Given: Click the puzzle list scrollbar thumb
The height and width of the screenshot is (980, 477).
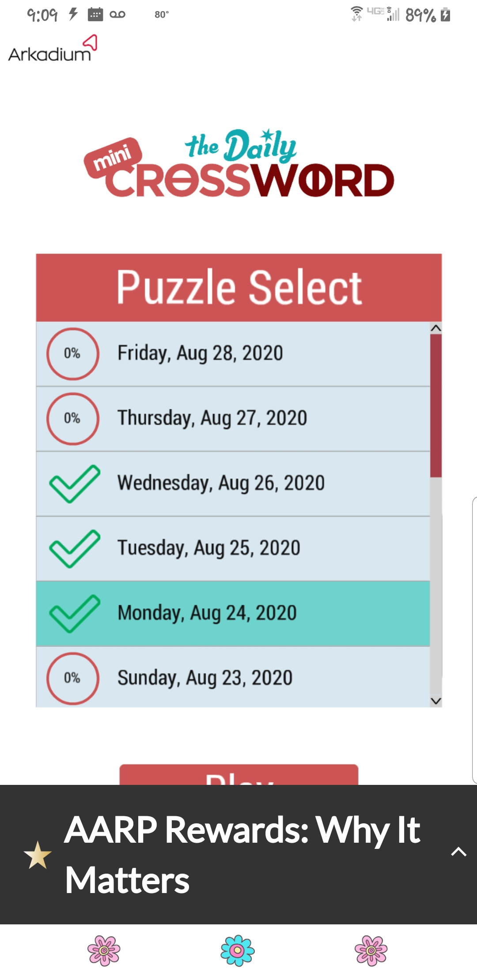Looking at the screenshot, I should pos(436,405).
